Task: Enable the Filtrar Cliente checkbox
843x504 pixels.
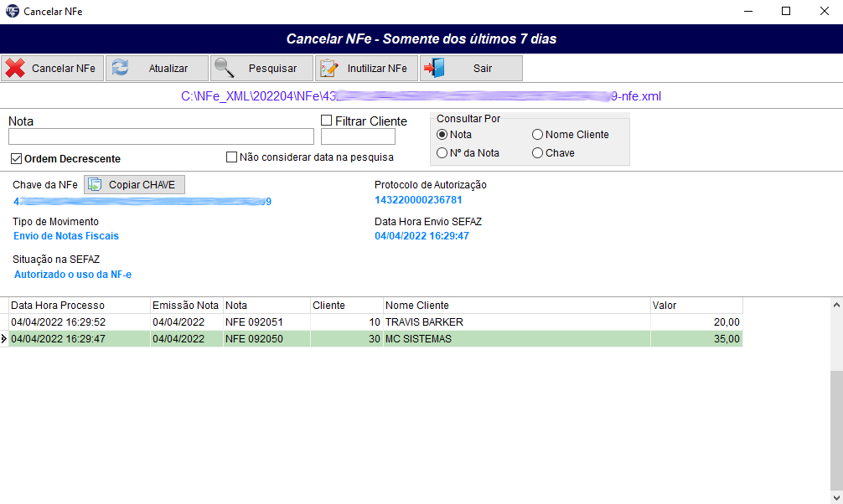Action: (327, 121)
